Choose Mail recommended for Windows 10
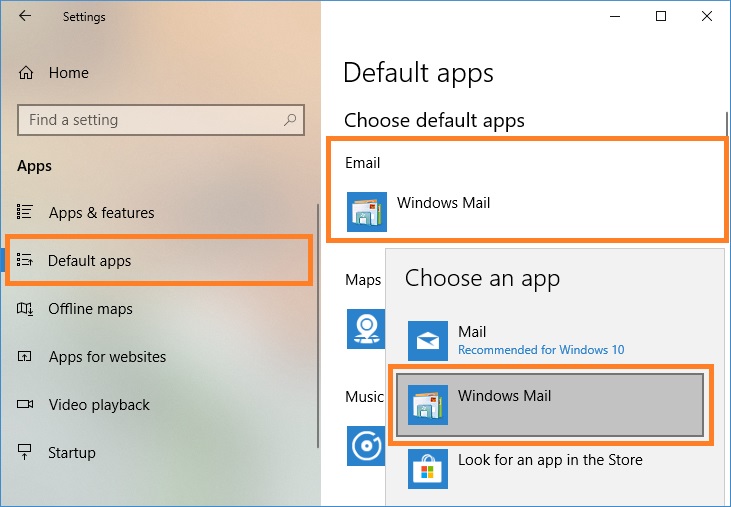This screenshot has width=731, height=507. pos(550,340)
